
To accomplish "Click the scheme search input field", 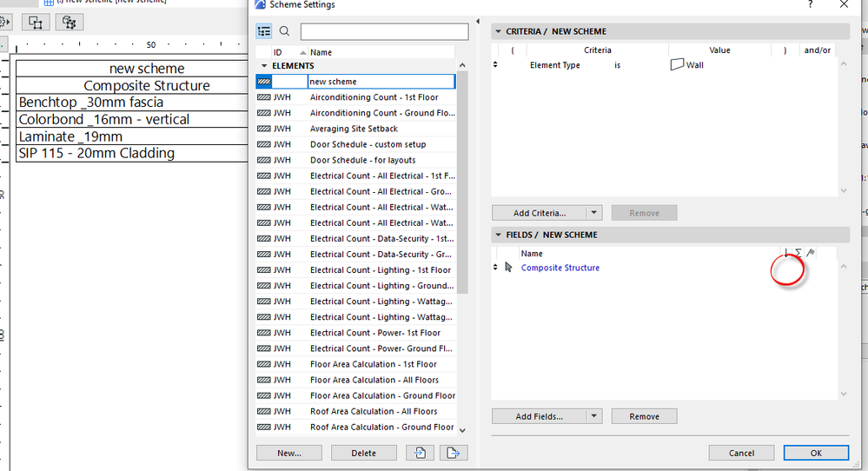I will point(385,31).
